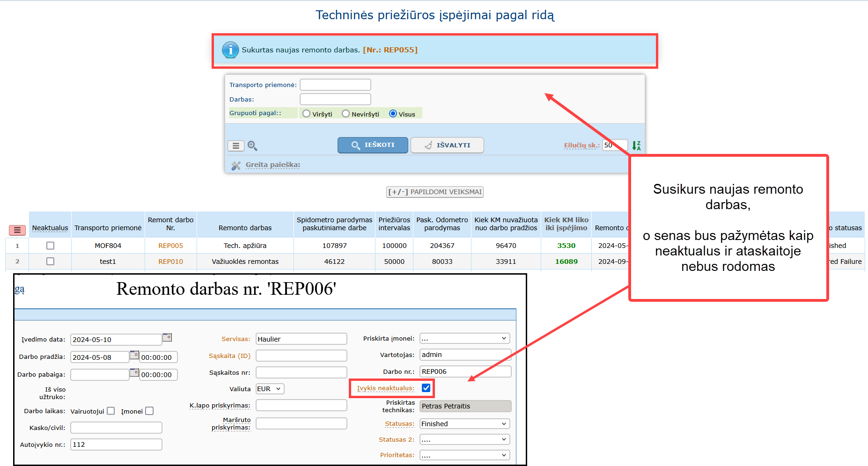868x466 pixels.
Task: Open the REP010 repair job link
Action: pos(170,262)
